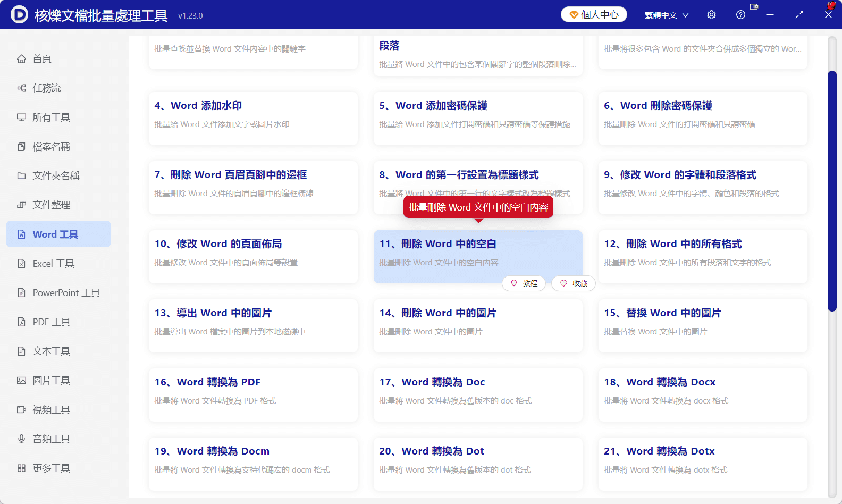The width and height of the screenshot is (842, 504).
Task: Click the microphone icon beside 音頻工具
Action: [x=21, y=439]
